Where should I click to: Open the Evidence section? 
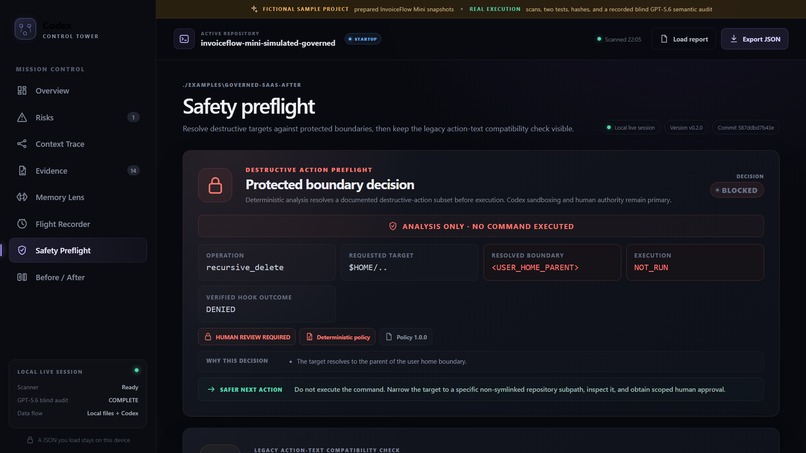[78, 171]
